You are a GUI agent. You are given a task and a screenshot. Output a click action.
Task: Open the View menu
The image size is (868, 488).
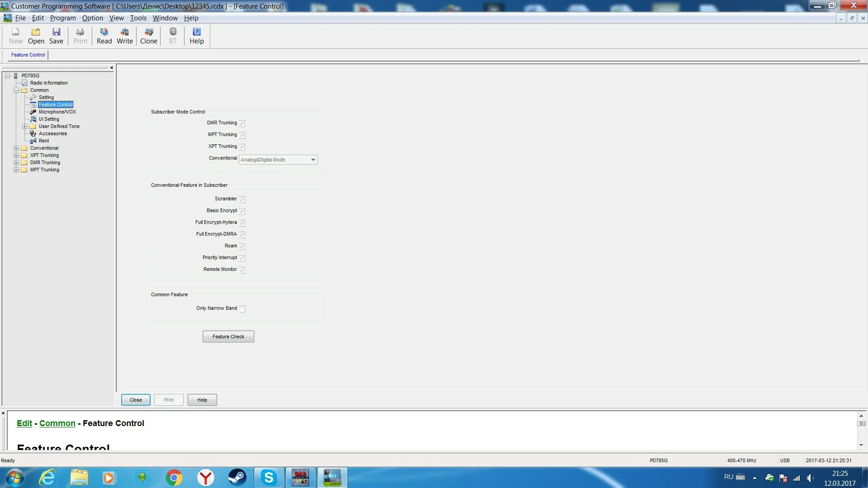pyautogui.click(x=117, y=18)
